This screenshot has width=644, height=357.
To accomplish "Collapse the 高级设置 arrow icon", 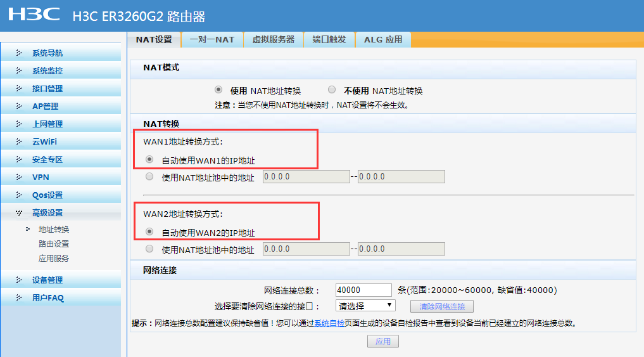I will coord(19,212).
